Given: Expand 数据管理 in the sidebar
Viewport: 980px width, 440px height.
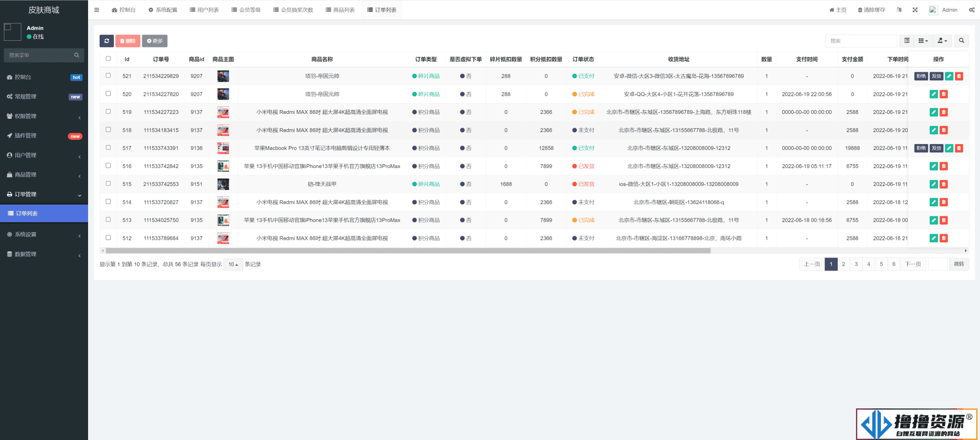Looking at the screenshot, I should [x=44, y=254].
